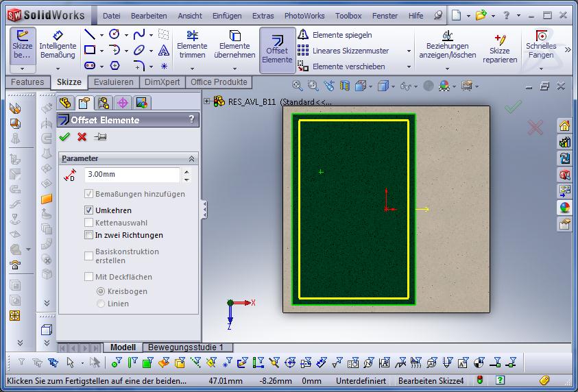Enable the Kettenauswahl checkbox

[88, 223]
